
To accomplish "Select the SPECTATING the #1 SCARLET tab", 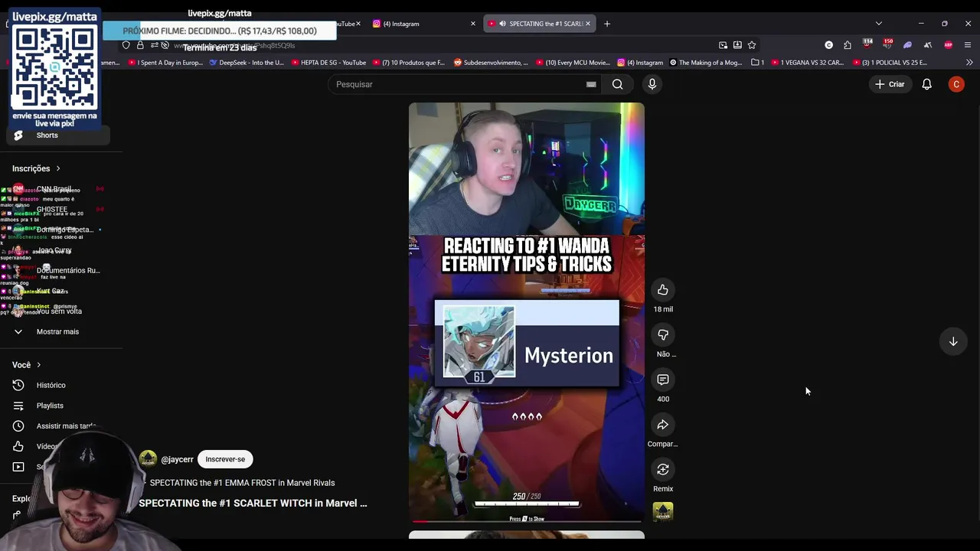I will click(540, 24).
